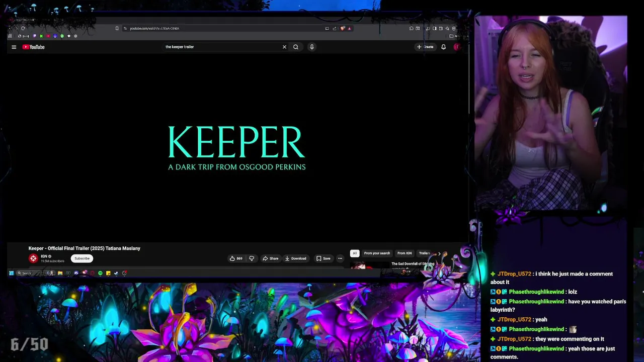Save the video to a playlist
The width and height of the screenshot is (644, 362).
tap(323, 258)
